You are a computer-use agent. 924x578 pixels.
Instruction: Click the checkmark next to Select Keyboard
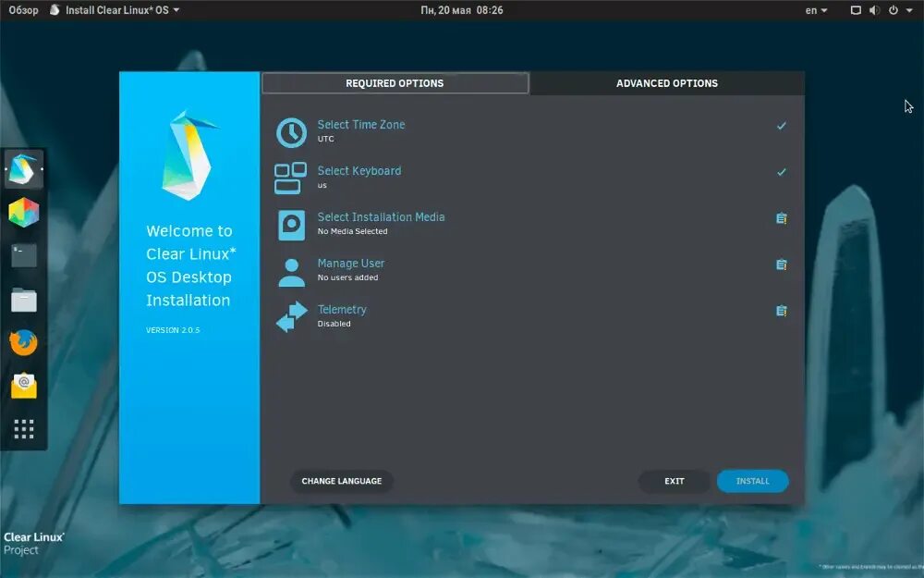pos(782,172)
